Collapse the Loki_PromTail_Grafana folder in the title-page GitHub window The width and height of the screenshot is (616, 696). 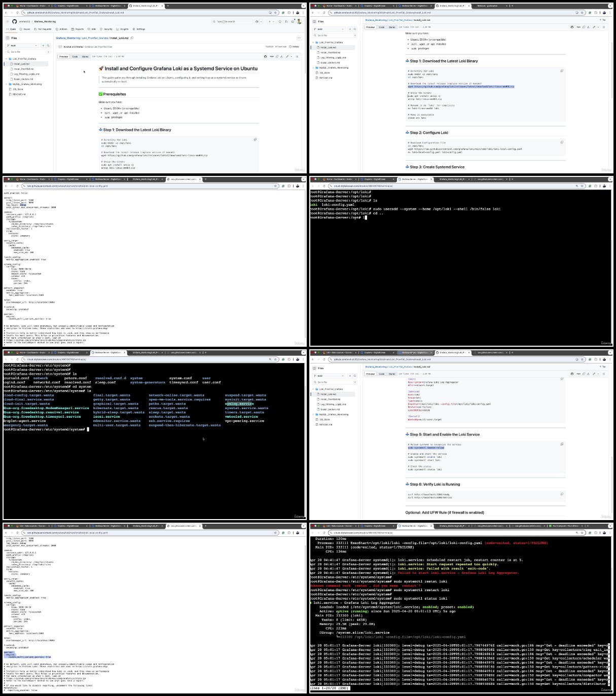tap(6, 59)
